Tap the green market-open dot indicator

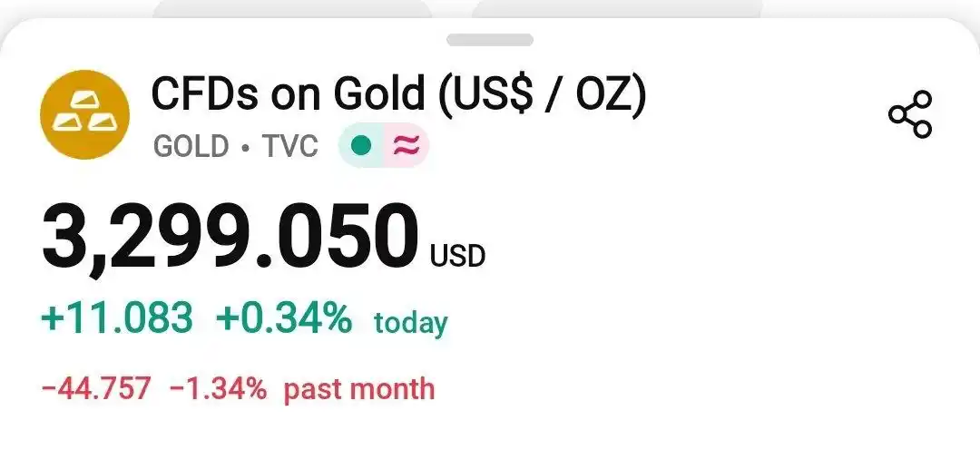click(x=360, y=146)
